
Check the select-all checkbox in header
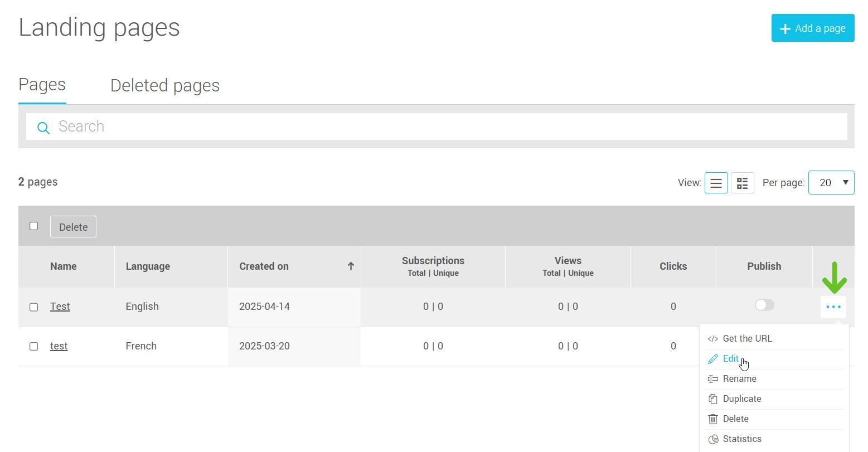coord(34,226)
